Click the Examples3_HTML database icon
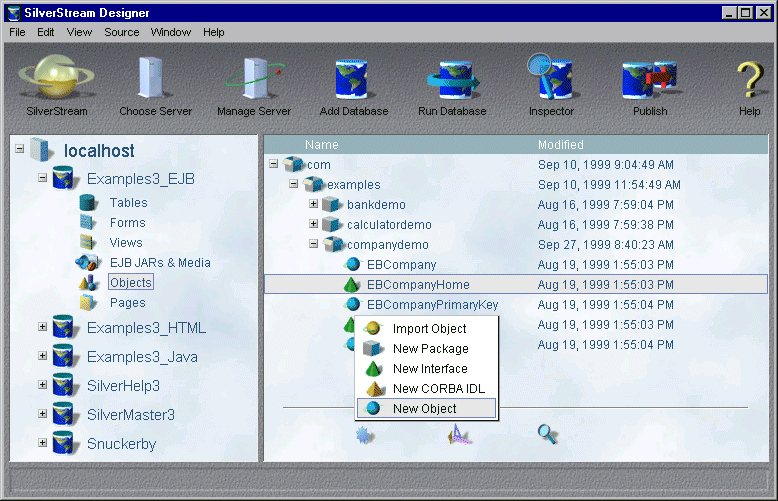 (x=64, y=327)
